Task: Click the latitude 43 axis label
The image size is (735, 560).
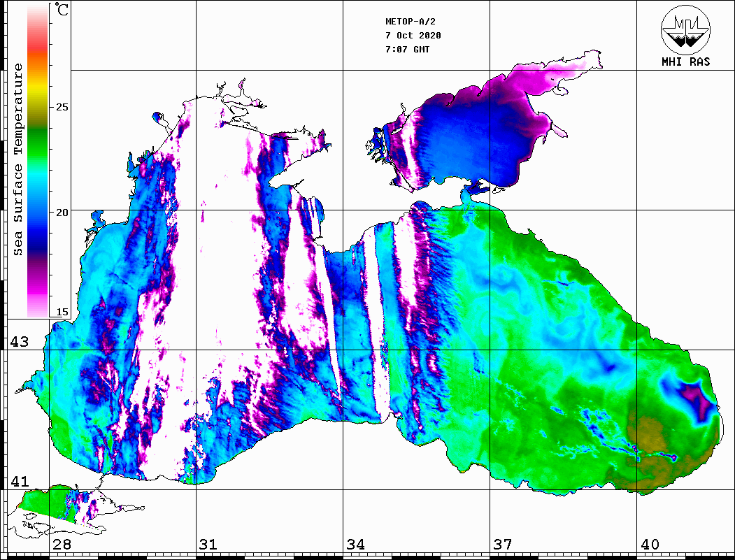Action: click(19, 342)
